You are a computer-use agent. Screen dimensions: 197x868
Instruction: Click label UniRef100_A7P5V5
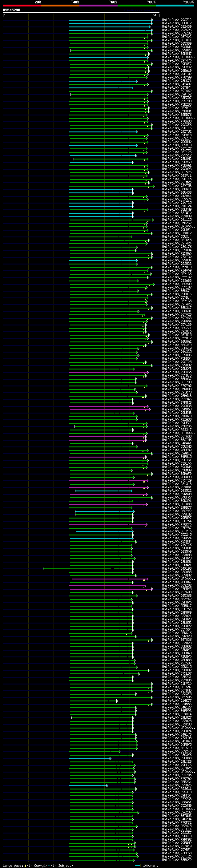177,589
